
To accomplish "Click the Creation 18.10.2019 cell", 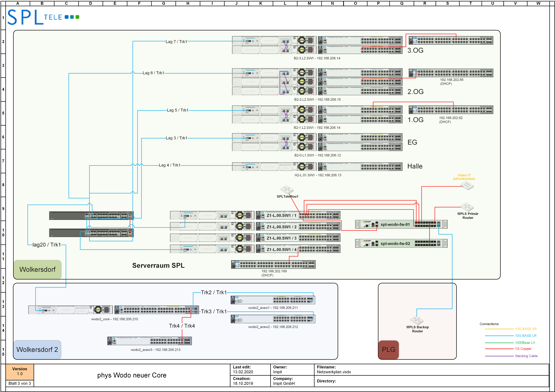I will tap(250, 381).
